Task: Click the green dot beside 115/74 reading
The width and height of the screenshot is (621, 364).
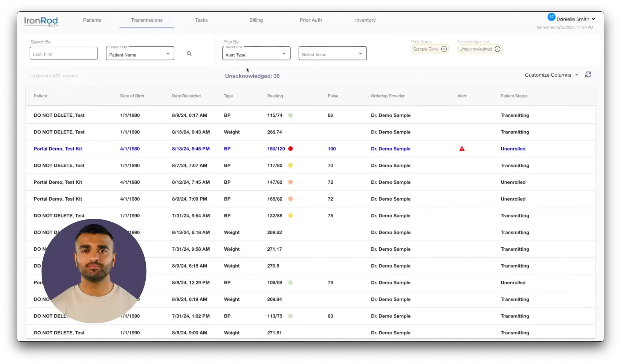Action: click(290, 115)
